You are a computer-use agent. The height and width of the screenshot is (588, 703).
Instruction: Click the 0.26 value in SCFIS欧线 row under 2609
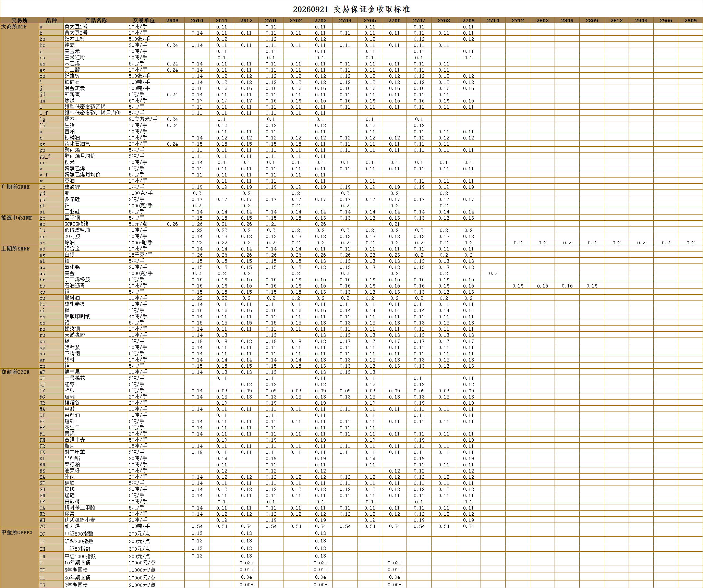[172, 224]
